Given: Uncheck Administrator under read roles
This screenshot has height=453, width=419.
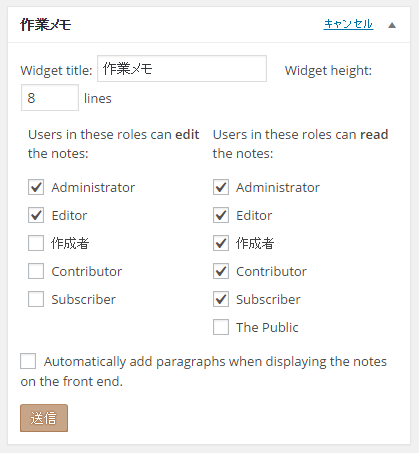Looking at the screenshot, I should (221, 187).
